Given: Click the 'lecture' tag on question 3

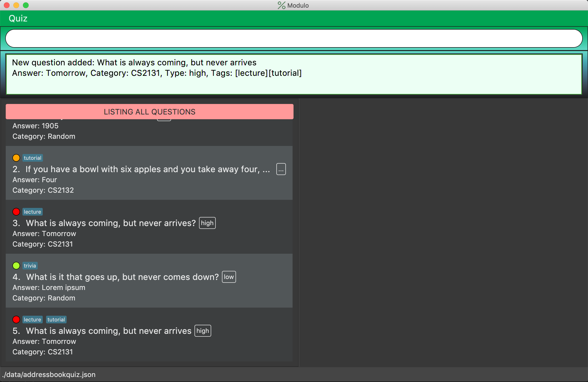Looking at the screenshot, I should pyautogui.click(x=32, y=212).
